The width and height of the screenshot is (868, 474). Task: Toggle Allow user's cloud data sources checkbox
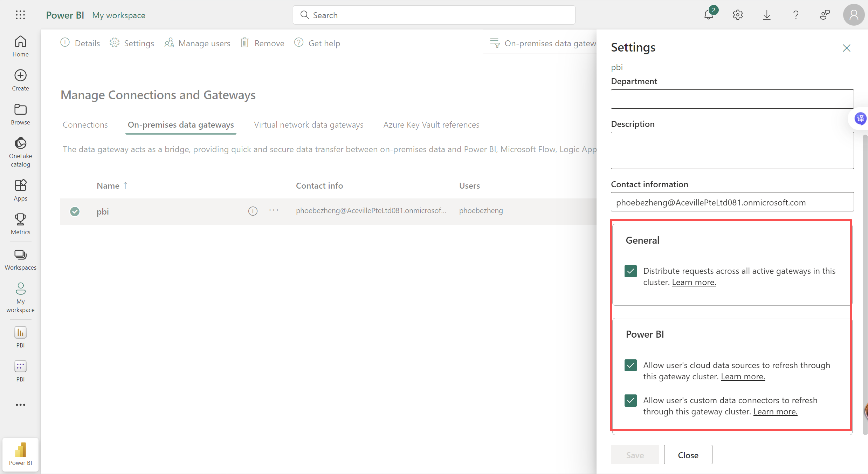631,365
